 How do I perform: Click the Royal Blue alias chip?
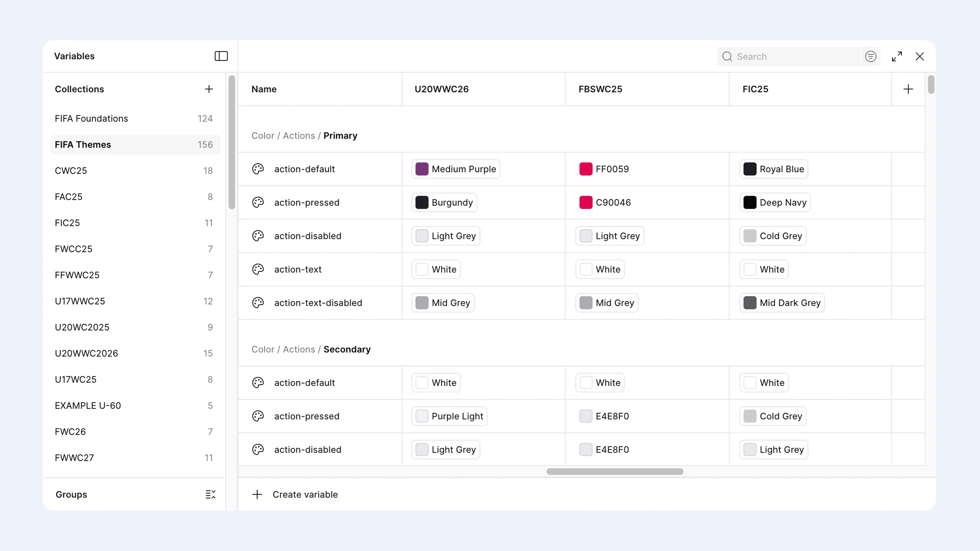774,169
